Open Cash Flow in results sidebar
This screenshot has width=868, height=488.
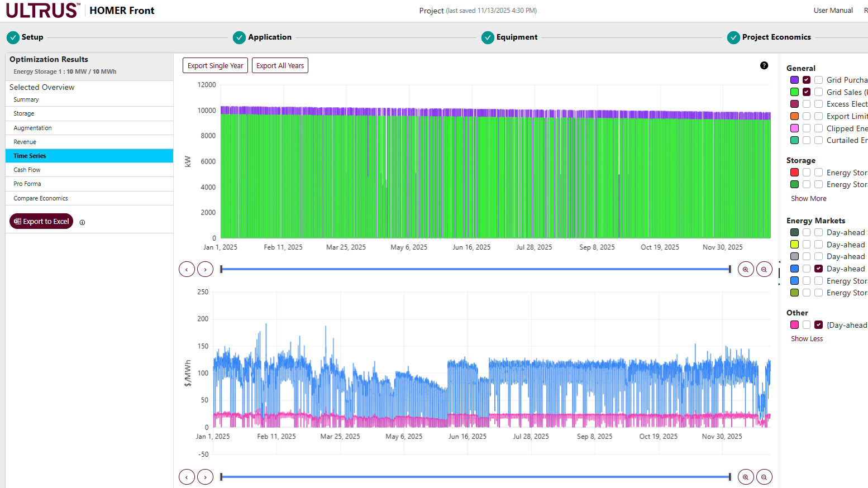pyautogui.click(x=27, y=170)
